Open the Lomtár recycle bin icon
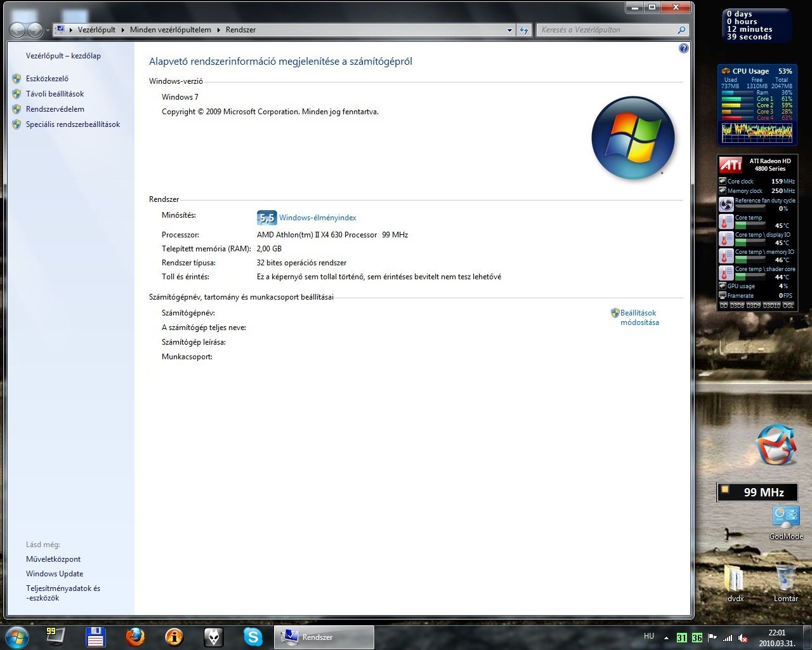812x650 pixels. (786, 582)
